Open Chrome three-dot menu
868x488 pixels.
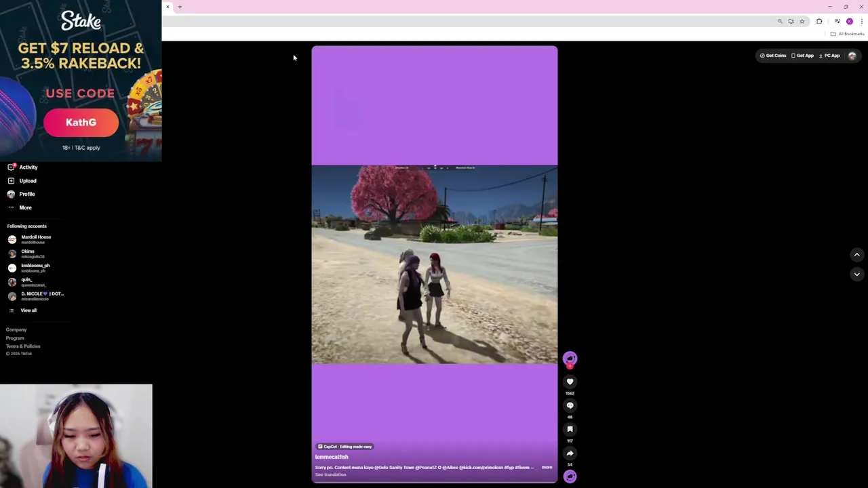[861, 22]
